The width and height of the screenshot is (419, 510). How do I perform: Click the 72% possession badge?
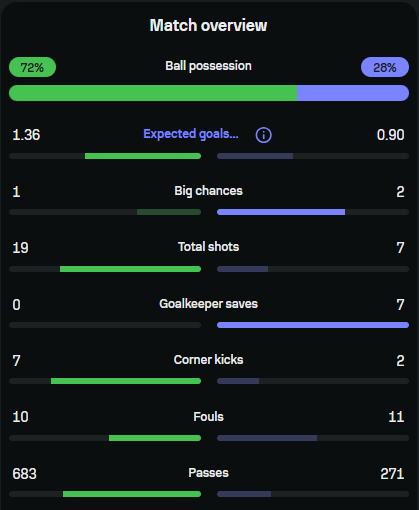tap(32, 67)
